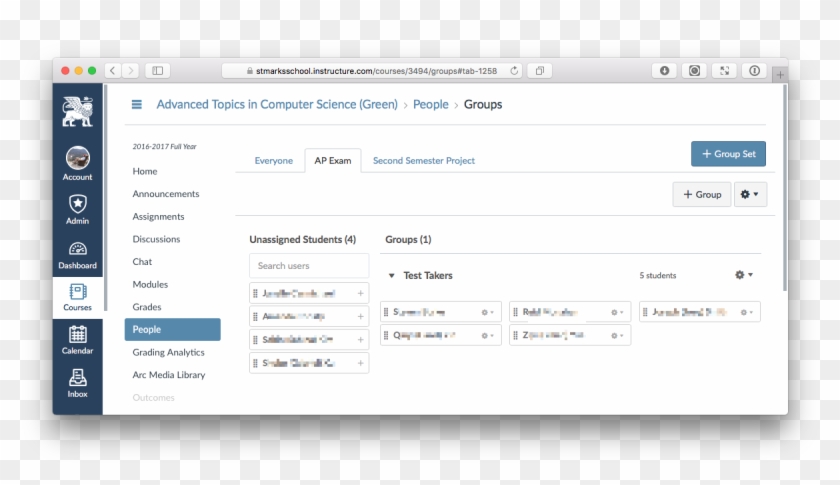840x485 pixels.
Task: Focus the Search users field
Action: tap(309, 266)
